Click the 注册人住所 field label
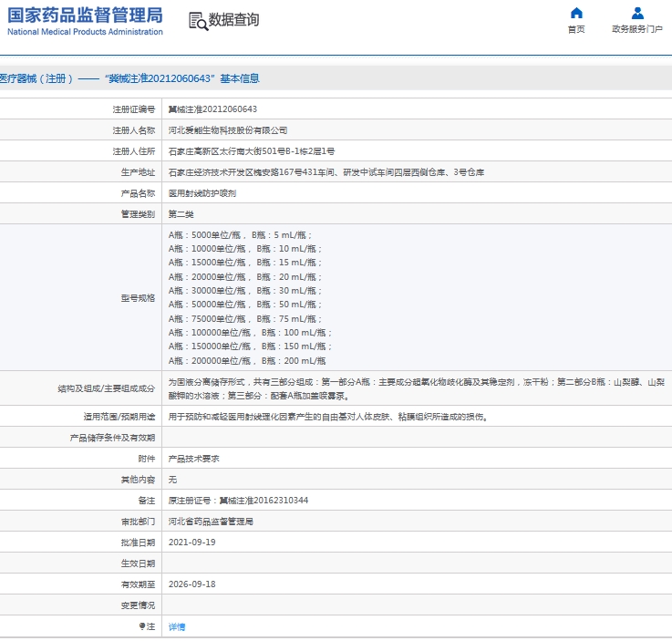 point(134,151)
